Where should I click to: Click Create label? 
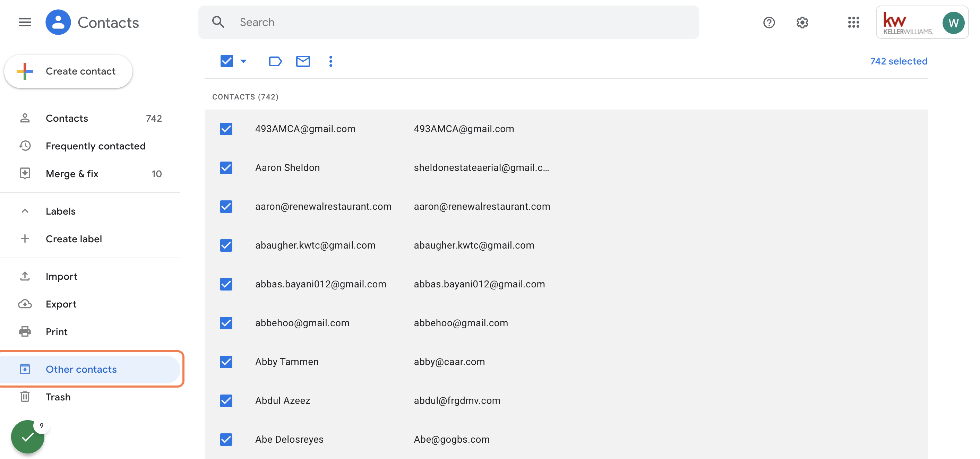(90, 239)
